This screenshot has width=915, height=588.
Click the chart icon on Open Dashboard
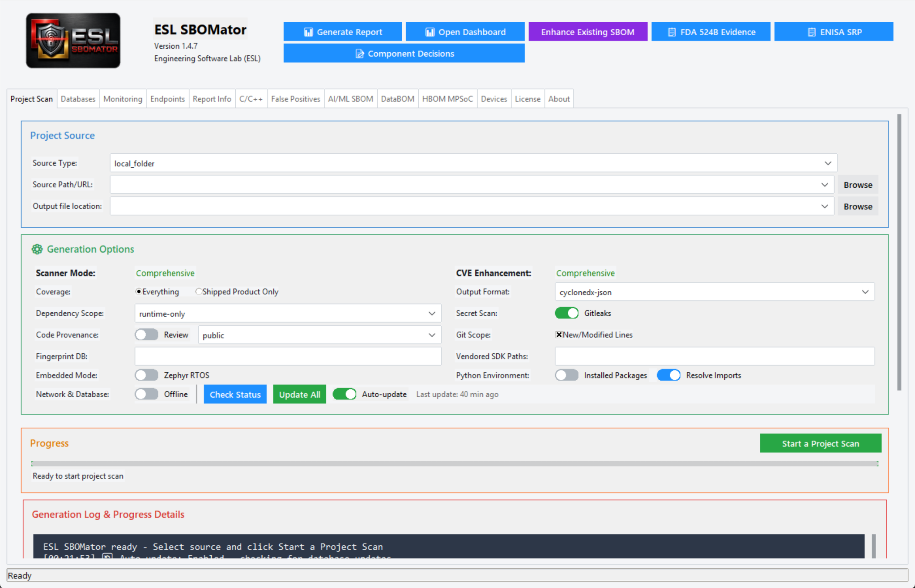430,32
